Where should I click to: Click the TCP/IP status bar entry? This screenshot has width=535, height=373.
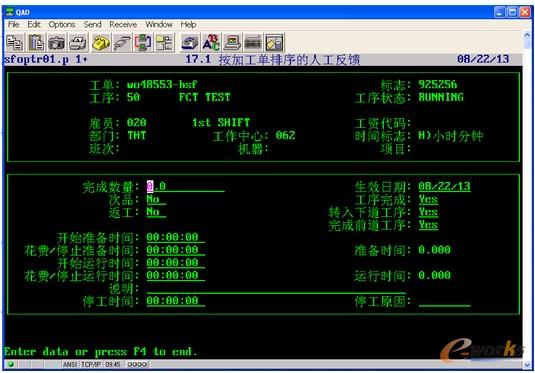pyautogui.click(x=91, y=364)
